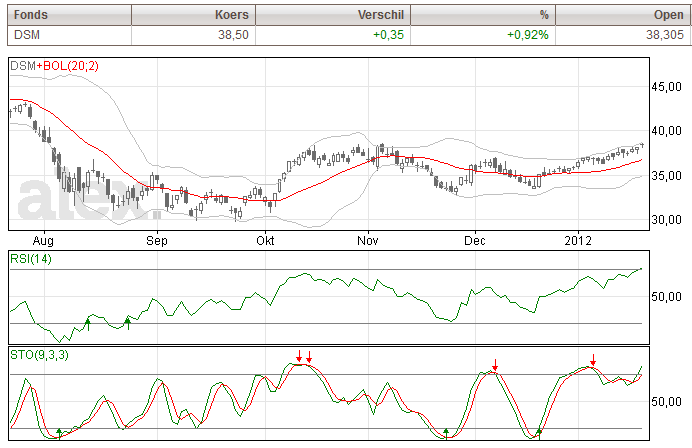Click the 30,00 price axis label
This screenshot has height=448, width=692.
(x=666, y=220)
